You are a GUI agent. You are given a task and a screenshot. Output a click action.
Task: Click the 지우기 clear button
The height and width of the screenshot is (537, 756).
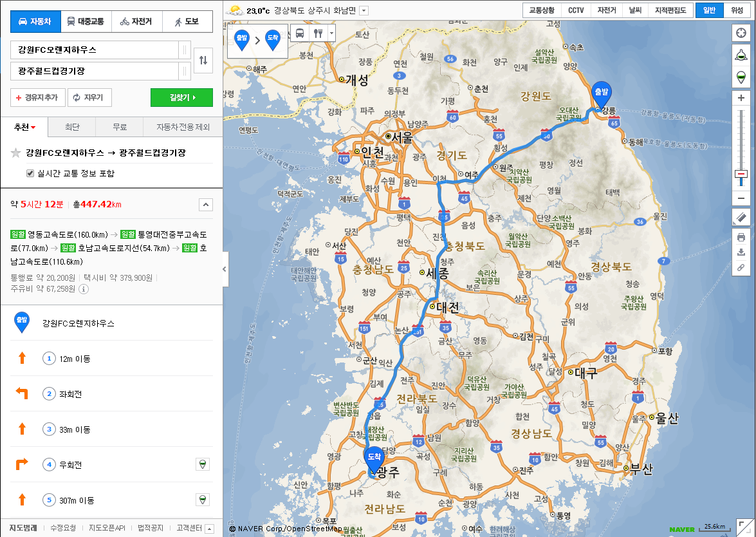click(89, 97)
